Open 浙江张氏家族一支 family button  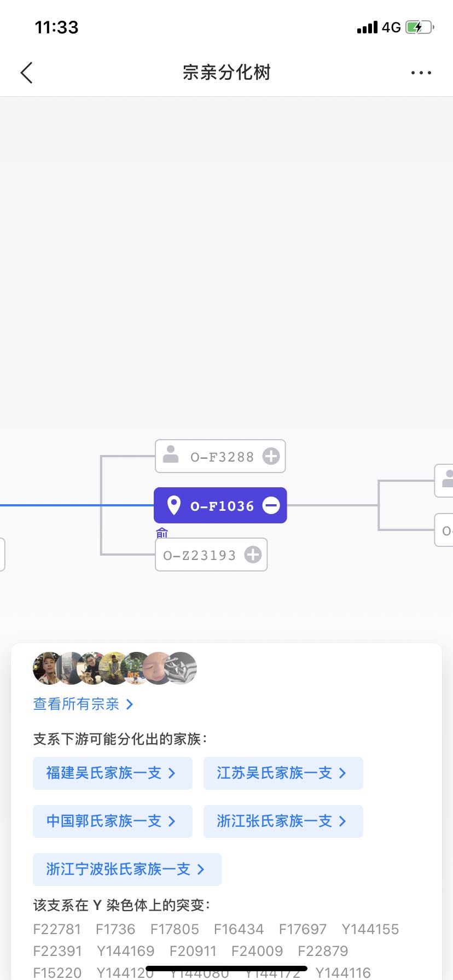pyautogui.click(x=283, y=821)
